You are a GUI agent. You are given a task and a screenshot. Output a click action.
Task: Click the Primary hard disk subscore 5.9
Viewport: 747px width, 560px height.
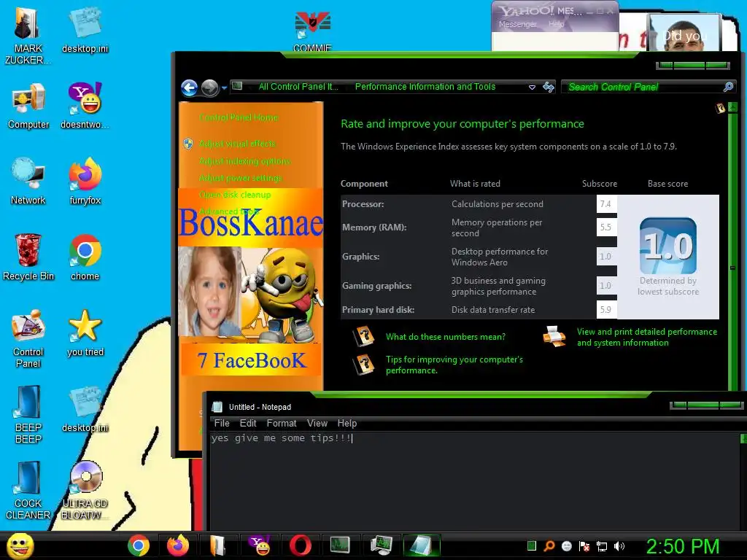606,309
